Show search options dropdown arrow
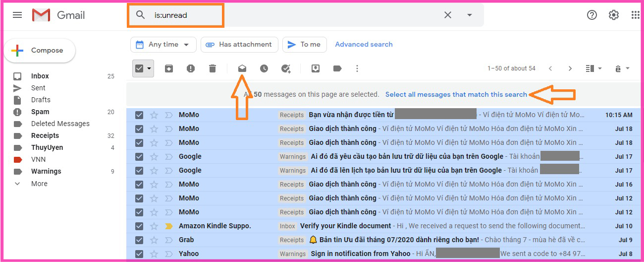 pyautogui.click(x=470, y=15)
